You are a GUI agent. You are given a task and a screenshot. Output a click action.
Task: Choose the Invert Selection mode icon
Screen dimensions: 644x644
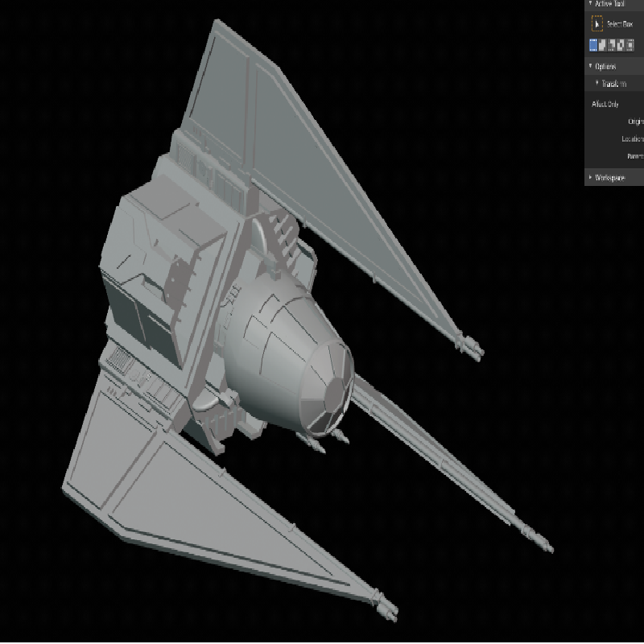(x=620, y=45)
